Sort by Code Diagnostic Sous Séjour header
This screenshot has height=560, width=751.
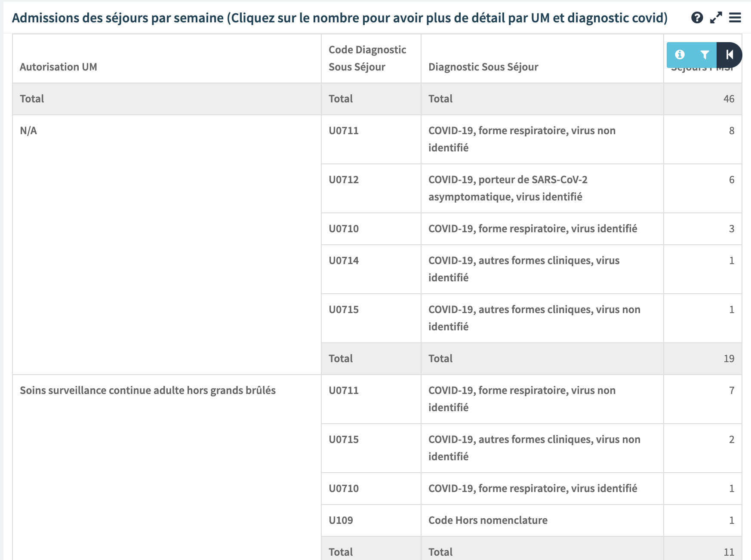[367, 58]
